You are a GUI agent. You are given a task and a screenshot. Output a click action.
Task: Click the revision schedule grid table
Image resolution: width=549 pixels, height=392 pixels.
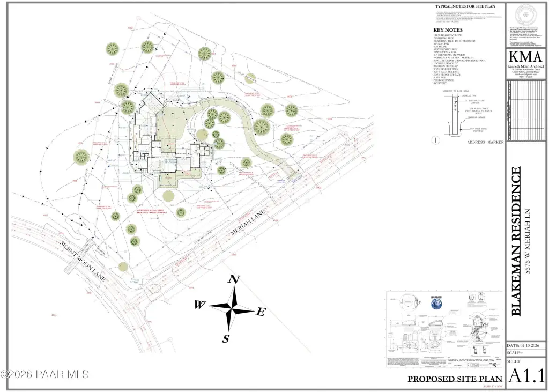(x=526, y=110)
